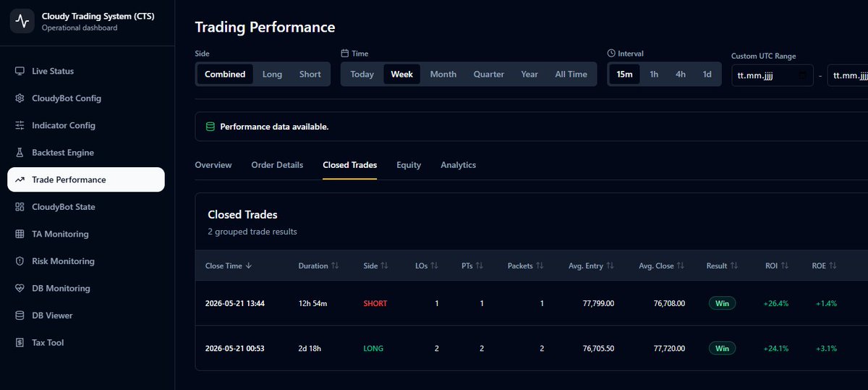Sort by ROI column arrows
Screen dimensions: 868x390
pyautogui.click(x=785, y=266)
